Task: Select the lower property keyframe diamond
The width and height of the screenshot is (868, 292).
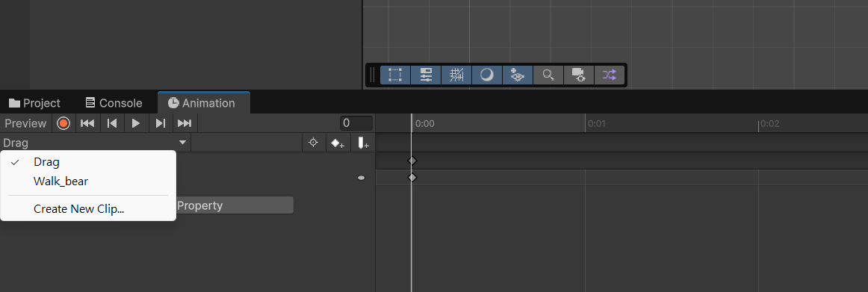Action: [412, 178]
